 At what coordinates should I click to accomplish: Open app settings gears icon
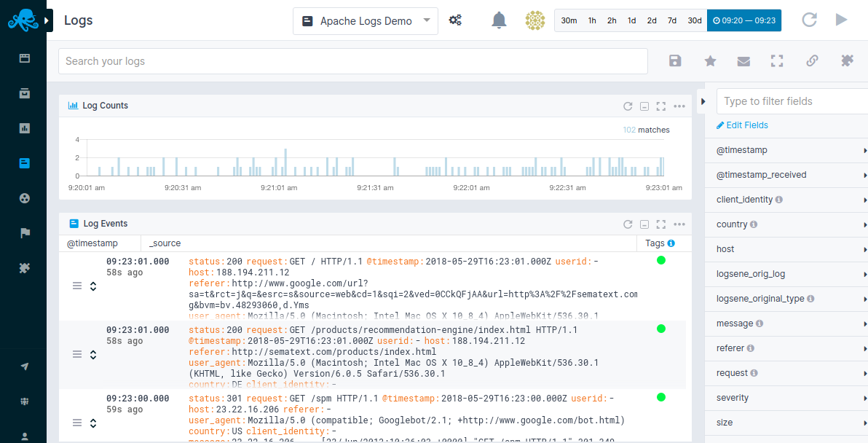[455, 20]
